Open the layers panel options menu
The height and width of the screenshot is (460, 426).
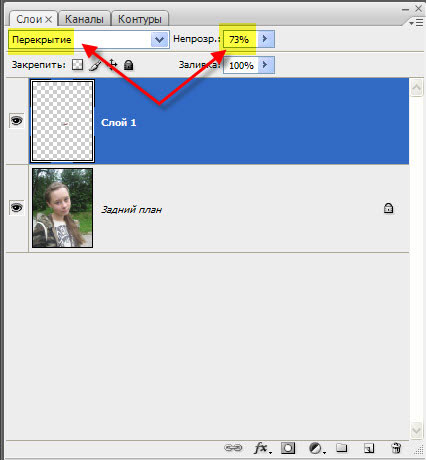tap(416, 23)
